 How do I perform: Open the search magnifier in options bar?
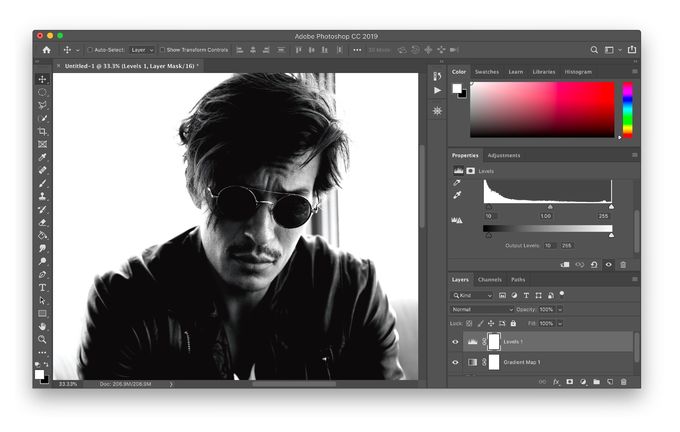click(x=594, y=50)
